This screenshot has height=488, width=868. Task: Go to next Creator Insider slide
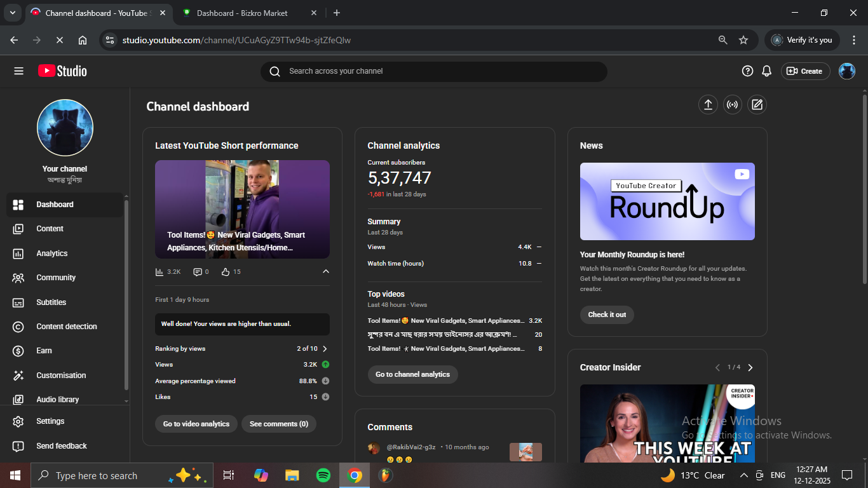pos(750,367)
